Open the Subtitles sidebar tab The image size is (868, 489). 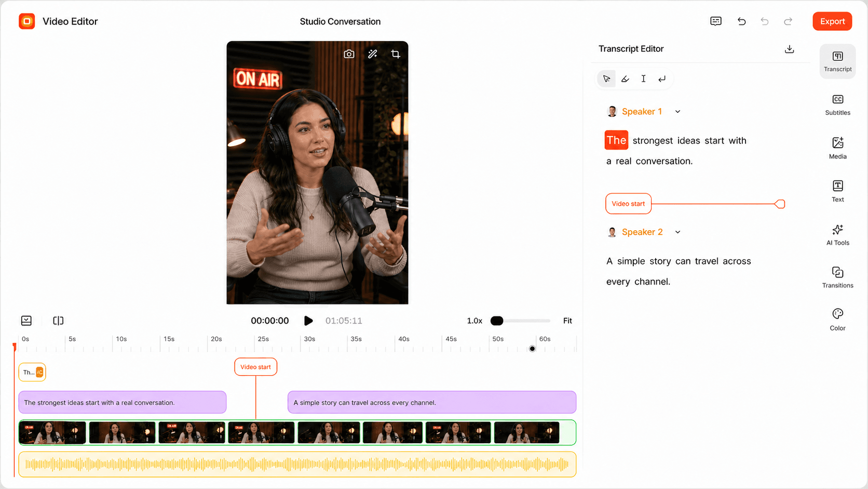point(837,105)
